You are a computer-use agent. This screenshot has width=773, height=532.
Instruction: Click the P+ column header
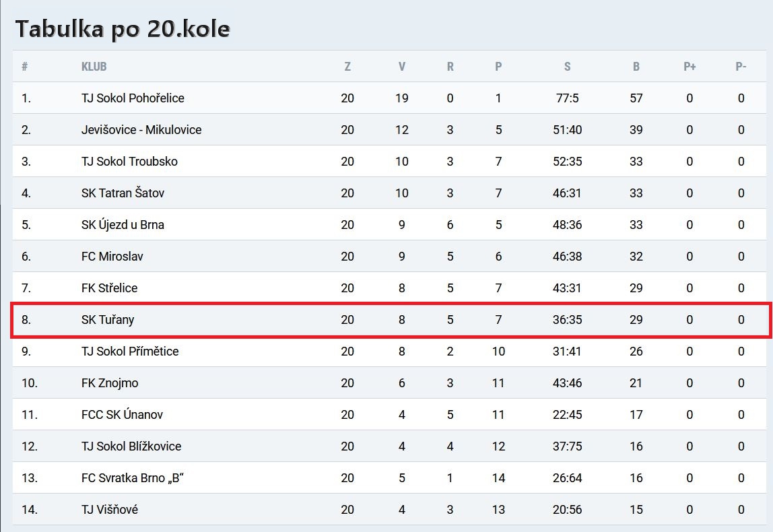690,67
